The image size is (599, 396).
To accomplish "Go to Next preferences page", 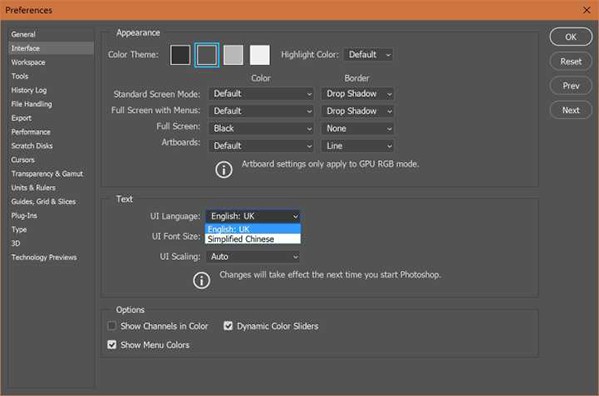I will [571, 110].
